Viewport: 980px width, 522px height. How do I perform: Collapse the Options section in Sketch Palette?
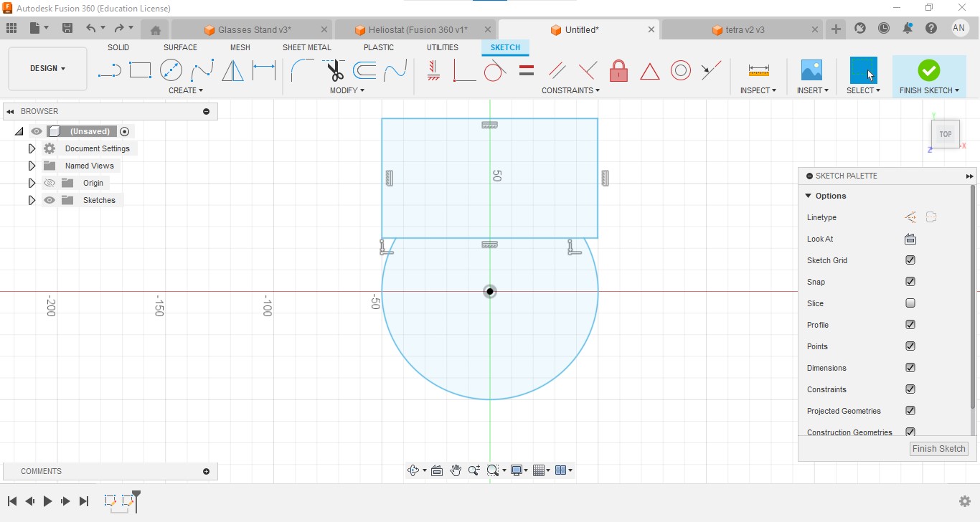809,196
